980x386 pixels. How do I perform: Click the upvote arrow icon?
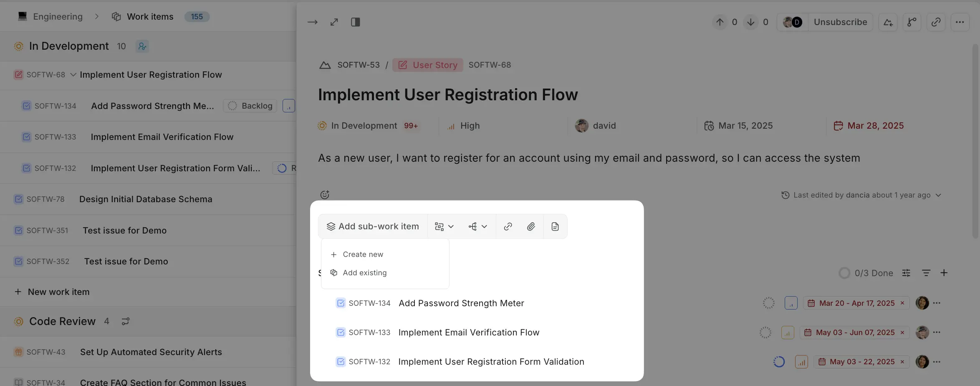(720, 22)
